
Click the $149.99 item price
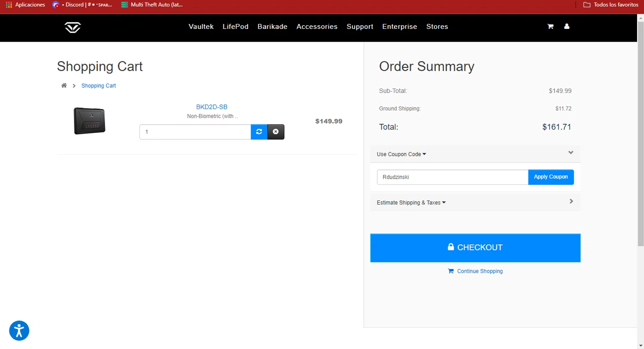point(329,121)
